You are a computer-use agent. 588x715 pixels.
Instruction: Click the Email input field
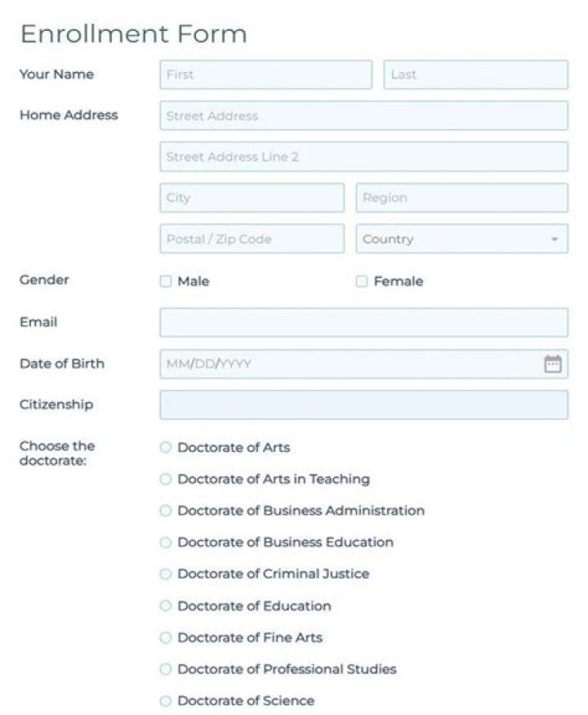coord(363,322)
